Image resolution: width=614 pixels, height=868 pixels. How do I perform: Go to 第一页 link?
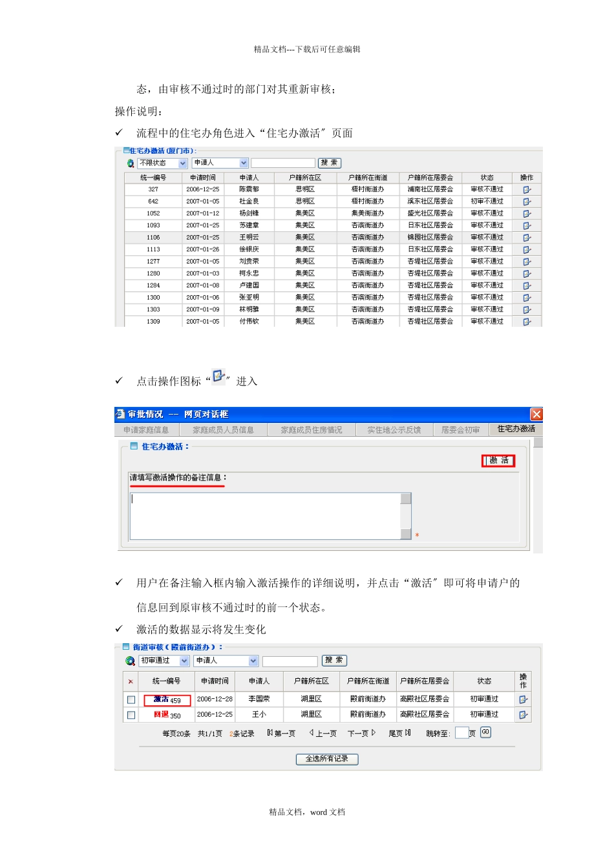(x=281, y=733)
